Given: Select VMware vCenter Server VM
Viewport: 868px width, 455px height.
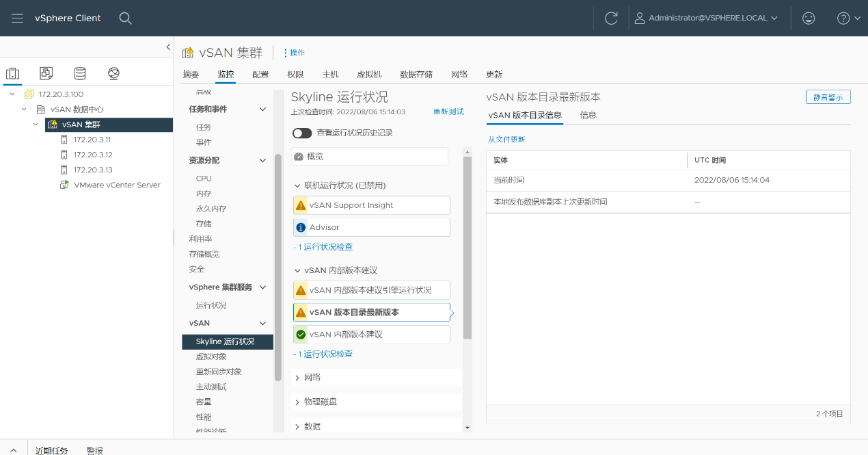Looking at the screenshot, I should tap(117, 185).
